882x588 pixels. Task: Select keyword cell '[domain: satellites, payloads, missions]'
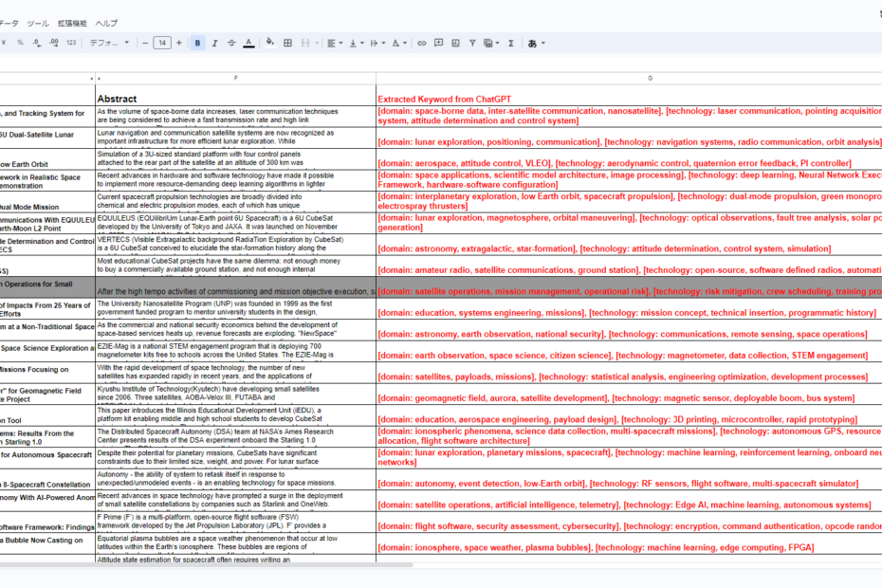coord(629,373)
